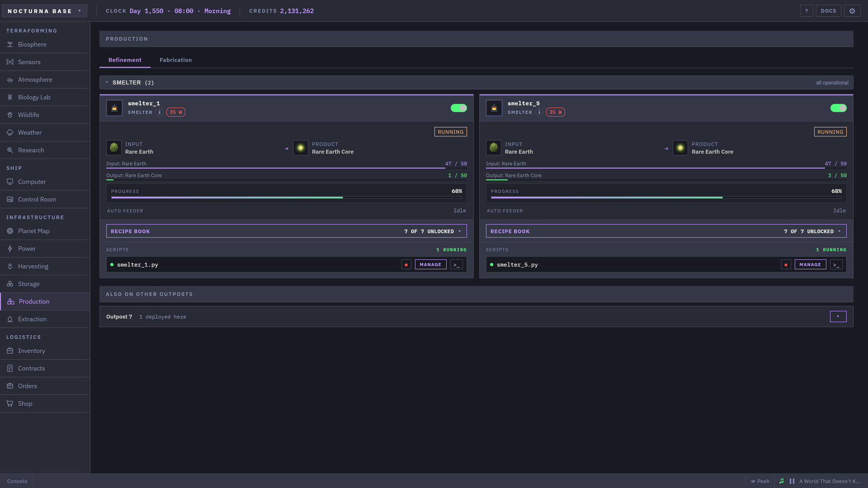
Task: Stop the smelter_1.py script
Action: click(x=406, y=265)
